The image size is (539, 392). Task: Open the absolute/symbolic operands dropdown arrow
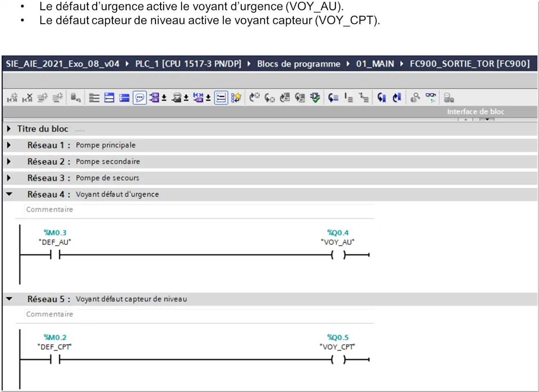164,98
